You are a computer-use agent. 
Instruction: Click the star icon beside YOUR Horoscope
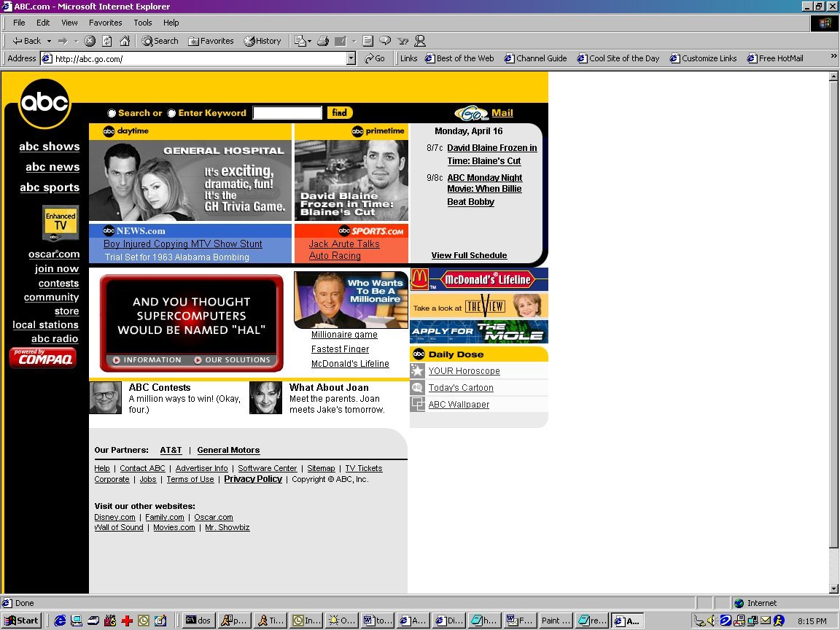click(x=417, y=370)
